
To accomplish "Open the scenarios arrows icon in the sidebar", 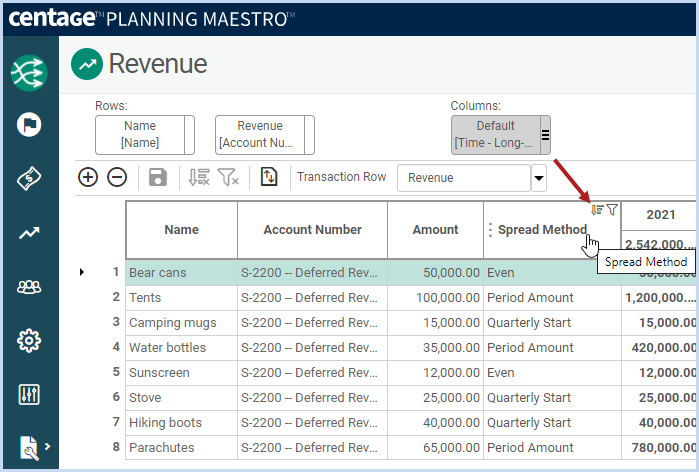I will click(29, 73).
